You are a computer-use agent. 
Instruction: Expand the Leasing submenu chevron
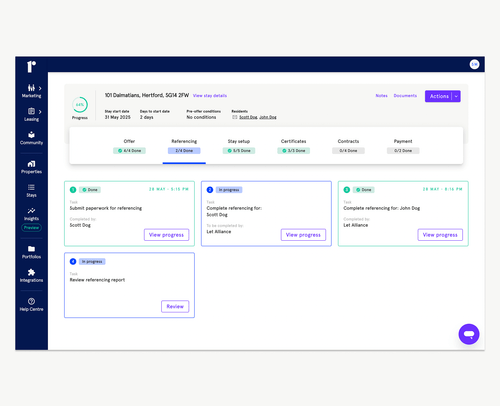40,112
